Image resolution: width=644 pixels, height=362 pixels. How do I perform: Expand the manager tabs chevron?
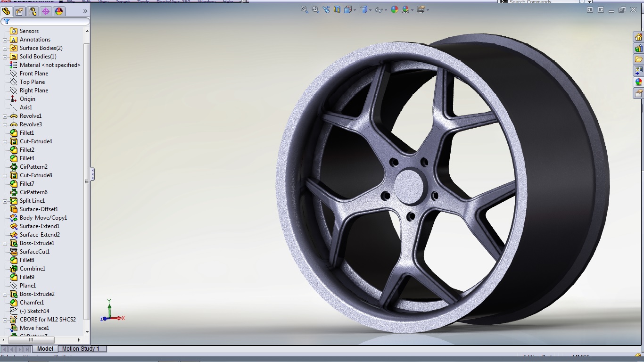[85, 11]
